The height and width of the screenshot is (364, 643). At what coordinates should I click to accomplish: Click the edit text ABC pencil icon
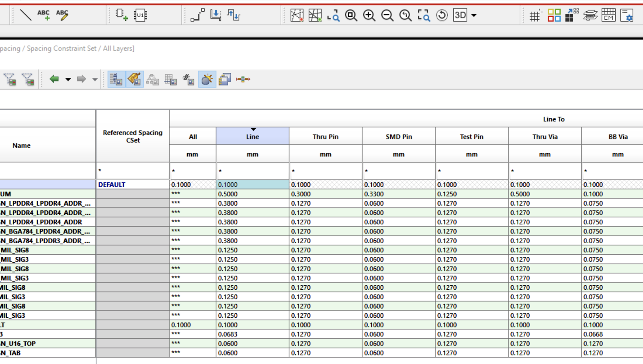62,15
